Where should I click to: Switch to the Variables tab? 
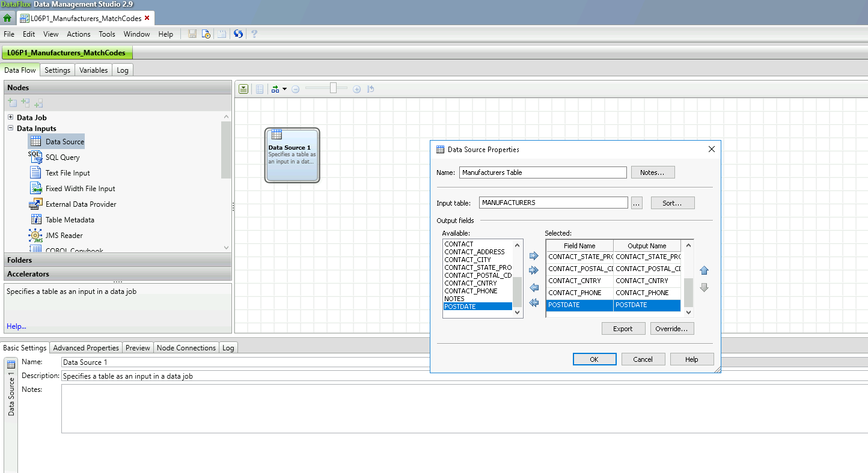click(x=93, y=70)
